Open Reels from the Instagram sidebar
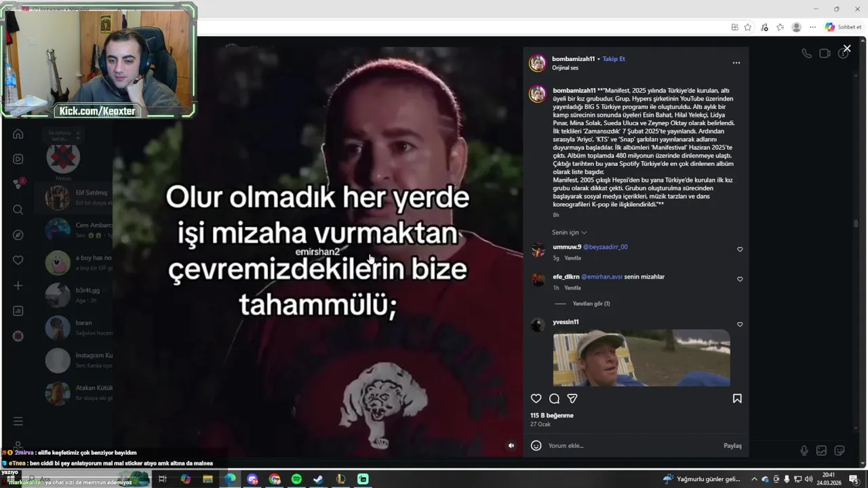Image resolution: width=868 pixels, height=488 pixels. [18, 159]
